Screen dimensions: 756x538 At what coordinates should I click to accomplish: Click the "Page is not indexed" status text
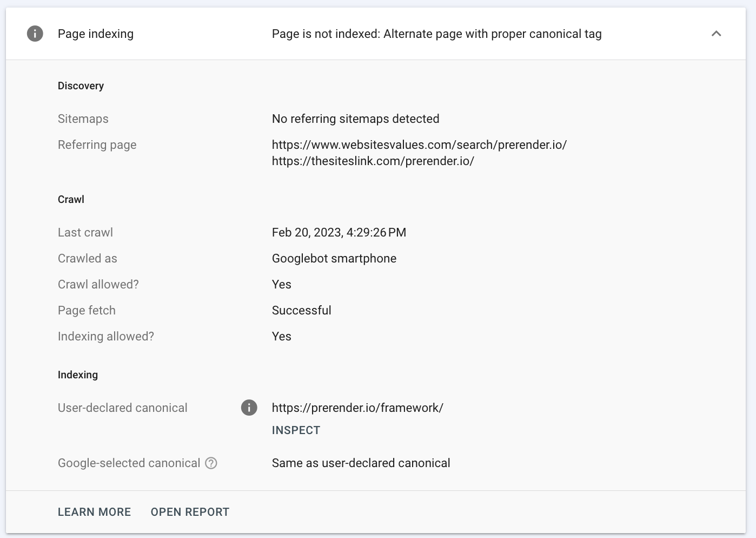tap(436, 34)
